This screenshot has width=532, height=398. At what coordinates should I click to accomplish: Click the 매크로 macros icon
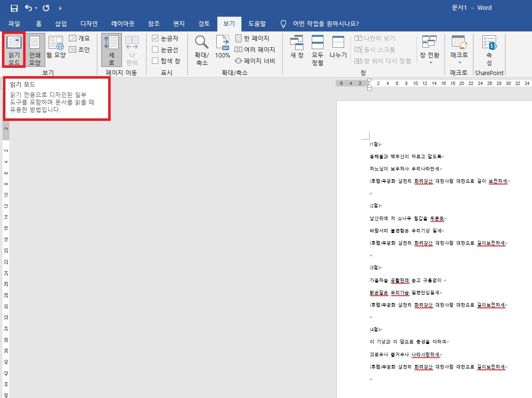coord(459,42)
